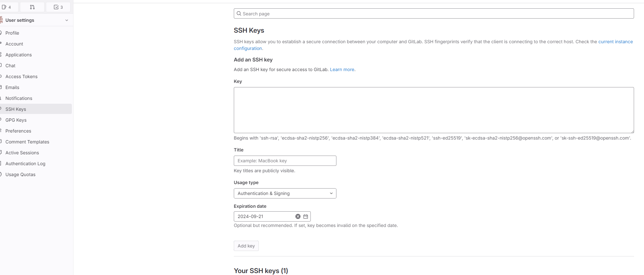Click the magnifier icon in Search page
644x275 pixels.
click(239, 13)
